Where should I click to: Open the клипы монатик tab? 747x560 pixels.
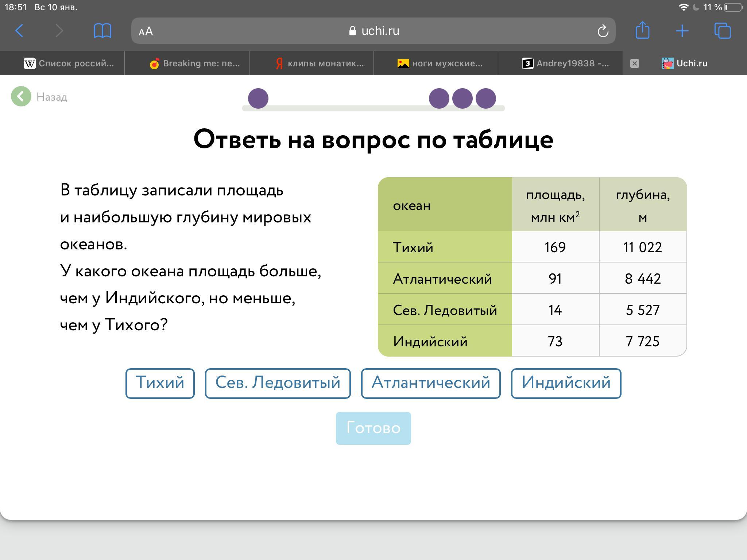click(319, 63)
